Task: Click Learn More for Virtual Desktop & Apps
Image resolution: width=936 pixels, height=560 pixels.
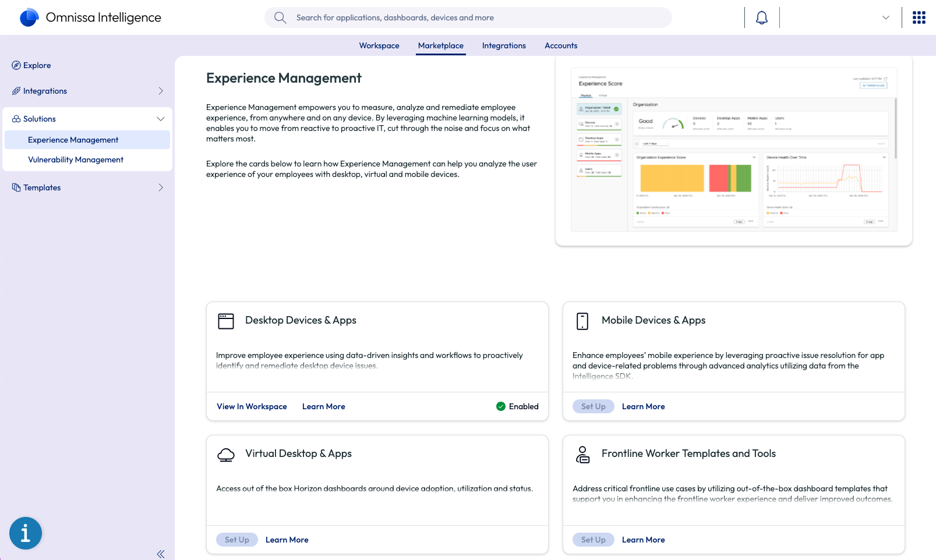Action: [287, 540]
